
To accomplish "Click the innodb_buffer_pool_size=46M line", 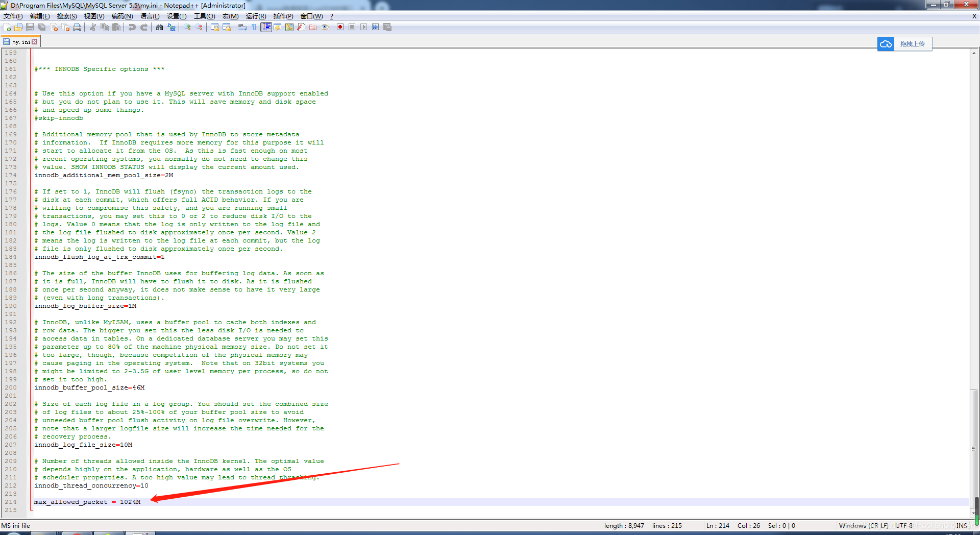I will tap(89, 387).
